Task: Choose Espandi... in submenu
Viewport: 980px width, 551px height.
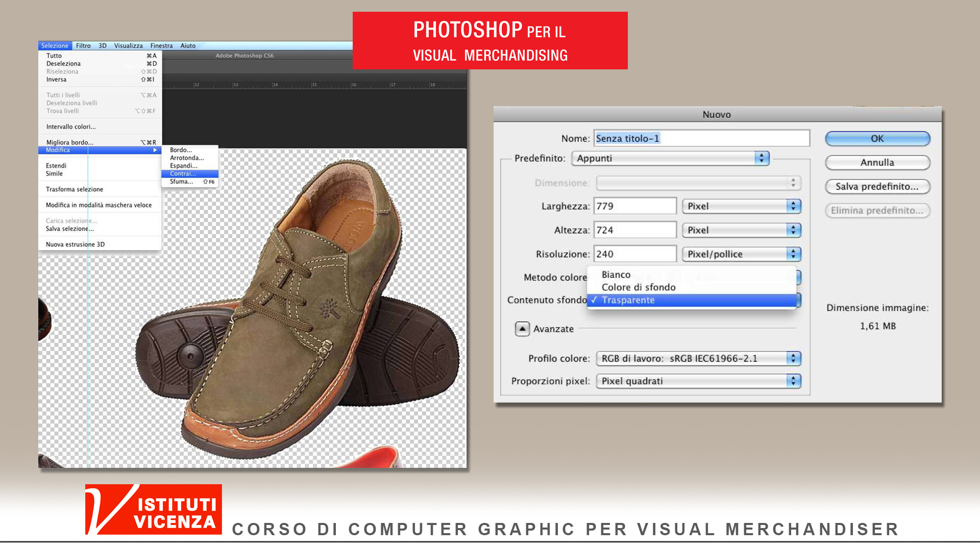Action: (x=190, y=166)
